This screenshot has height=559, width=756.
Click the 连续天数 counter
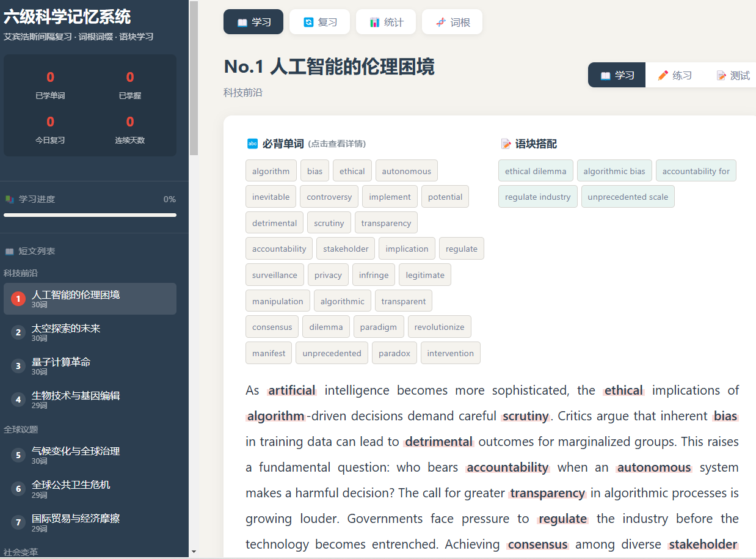[130, 130]
